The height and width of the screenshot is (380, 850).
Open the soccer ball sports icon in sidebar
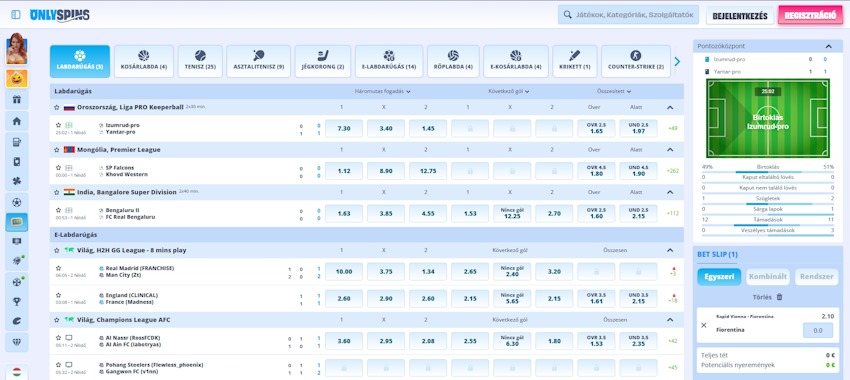16,202
